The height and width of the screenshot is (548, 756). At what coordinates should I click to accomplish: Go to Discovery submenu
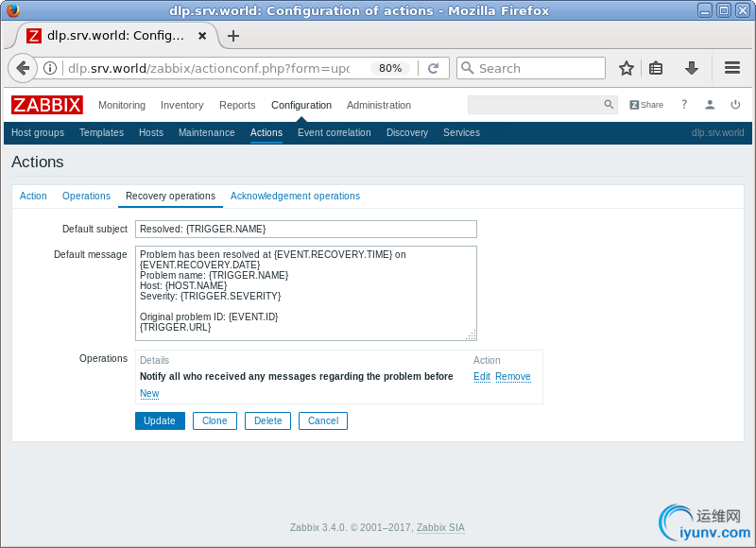coord(407,132)
